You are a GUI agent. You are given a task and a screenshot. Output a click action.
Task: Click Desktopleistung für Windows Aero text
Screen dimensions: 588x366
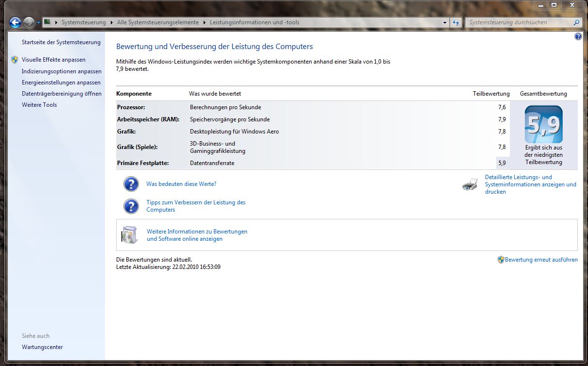pyautogui.click(x=234, y=132)
